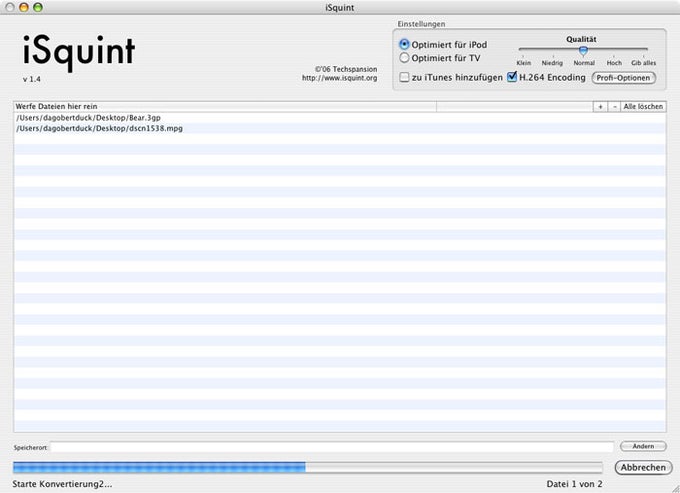Click the Werfe Dateien hier rein column header
Image resolution: width=680 pixels, height=493 pixels.
(225, 107)
